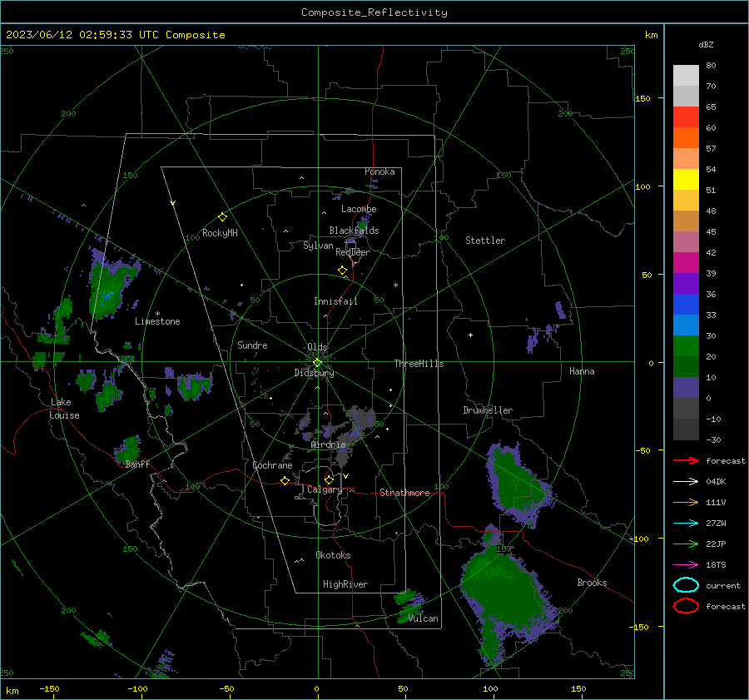Click the orange 111V arrow legend icon
The width and height of the screenshot is (749, 700).
[x=686, y=502]
